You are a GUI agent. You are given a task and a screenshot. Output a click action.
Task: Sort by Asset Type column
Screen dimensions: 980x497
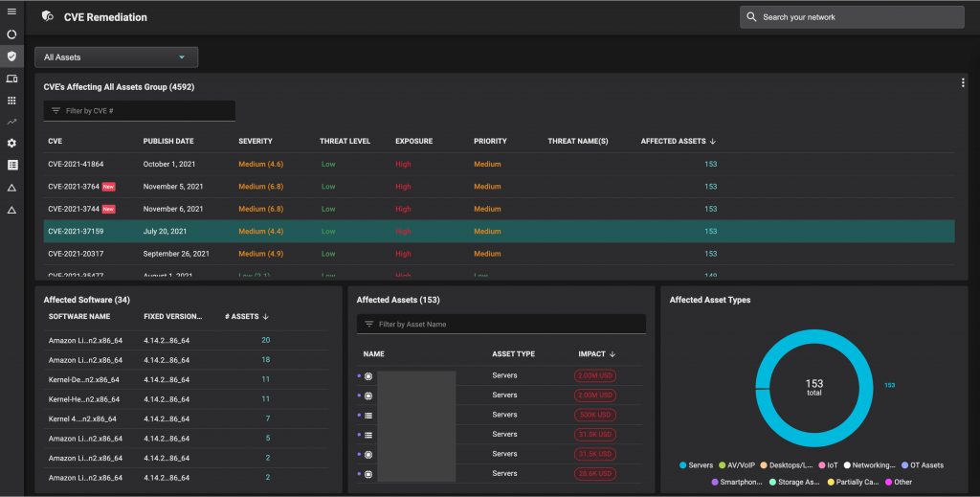(513, 354)
